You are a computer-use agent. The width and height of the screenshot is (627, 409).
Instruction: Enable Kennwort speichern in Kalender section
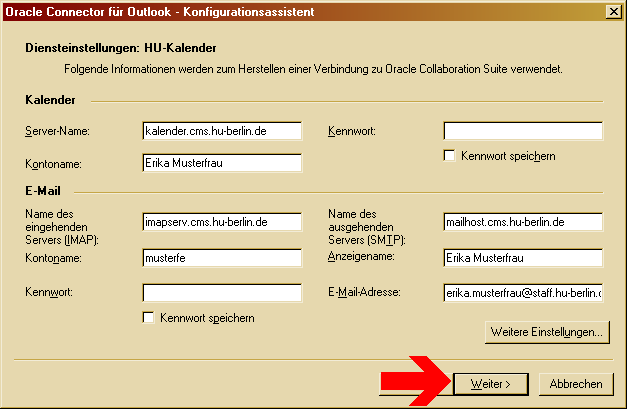[x=450, y=156]
